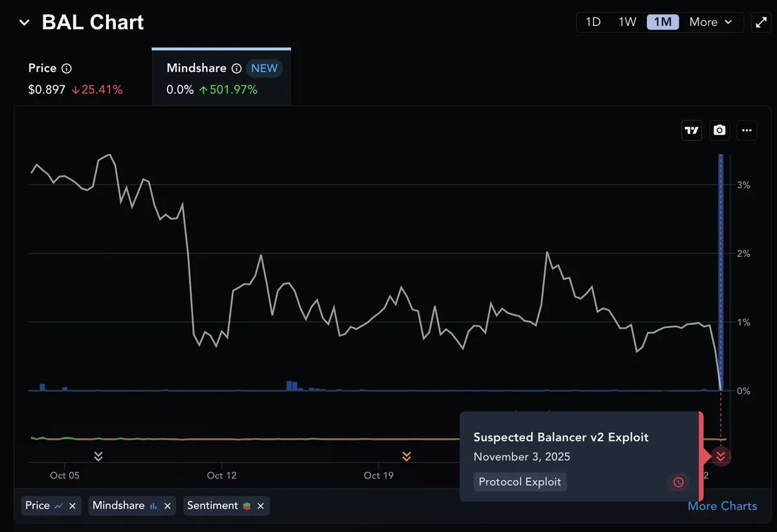The width and height of the screenshot is (777, 532).
Task: Open the More timeframe dropdown
Action: 710,22
